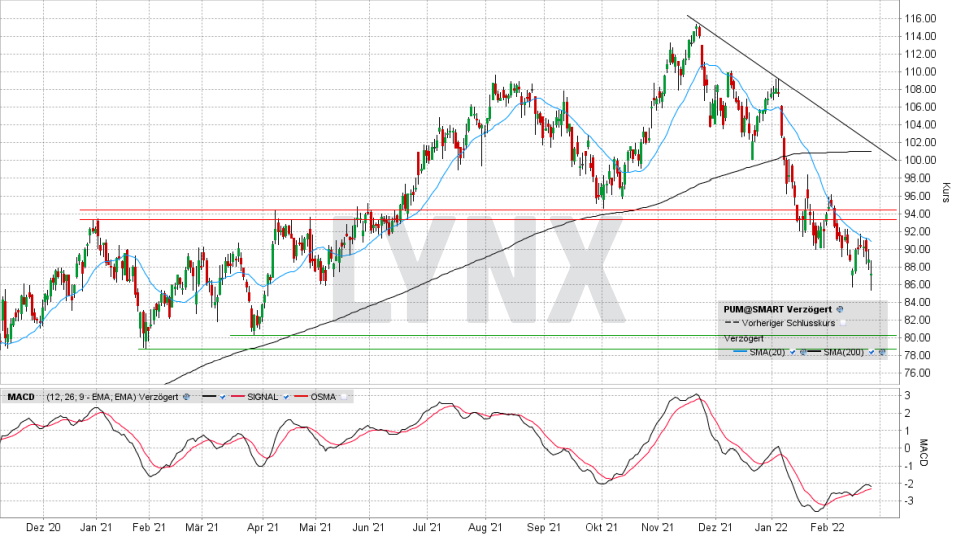Screen dimensions: 960x540
Task: Toggle the SMA(20) visibility checkbox
Action: [792, 352]
